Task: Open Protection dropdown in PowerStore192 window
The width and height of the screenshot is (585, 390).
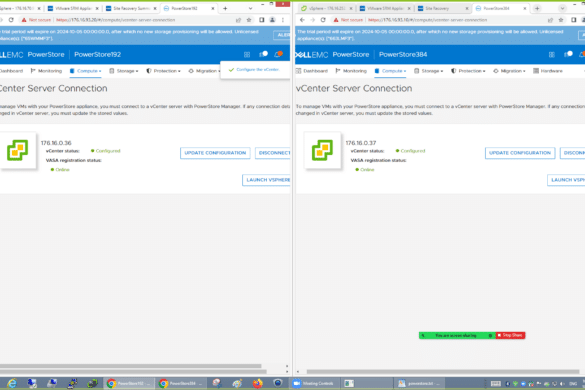Action: pos(163,71)
